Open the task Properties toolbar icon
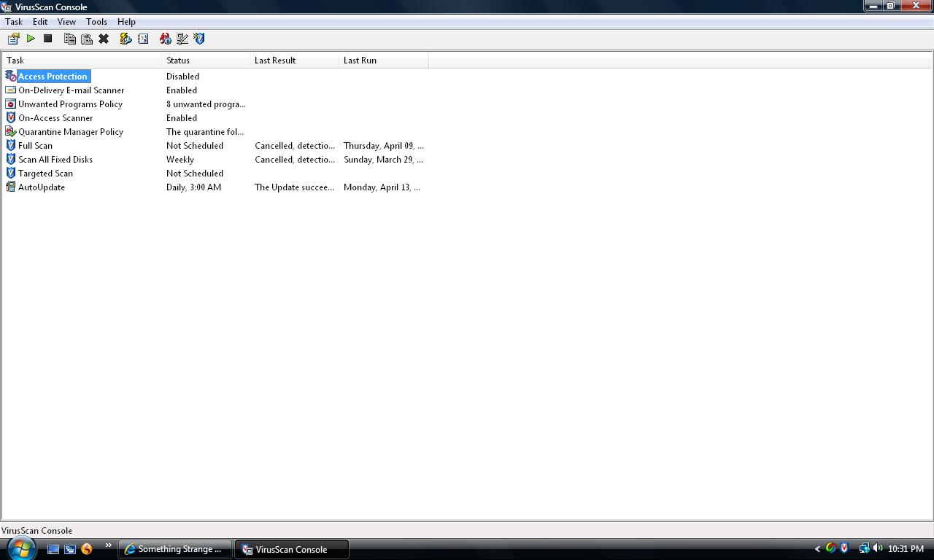The image size is (934, 560). click(13, 39)
